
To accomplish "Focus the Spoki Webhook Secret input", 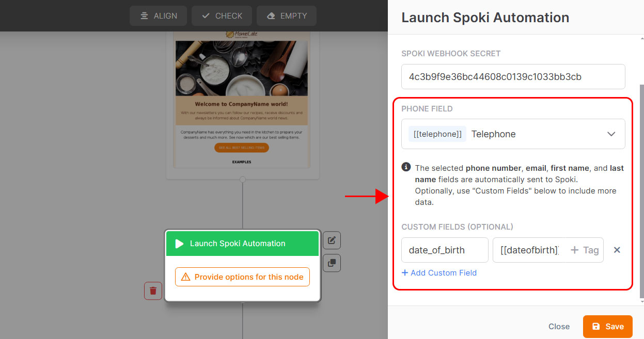I will (x=513, y=77).
